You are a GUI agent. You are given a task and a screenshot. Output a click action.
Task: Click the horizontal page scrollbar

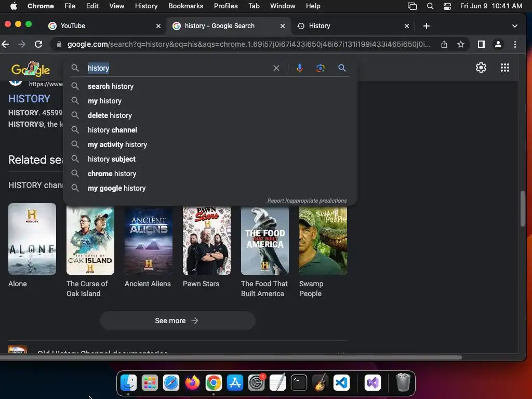[231, 357]
